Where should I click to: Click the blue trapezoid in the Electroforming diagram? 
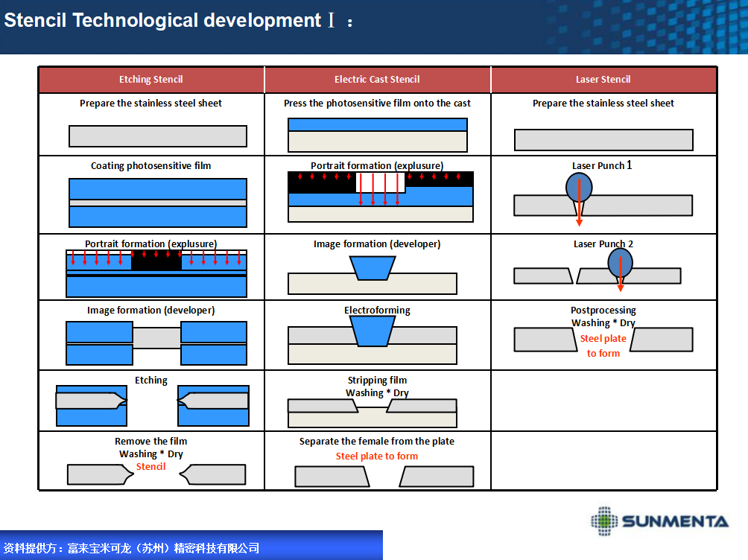[373, 331]
